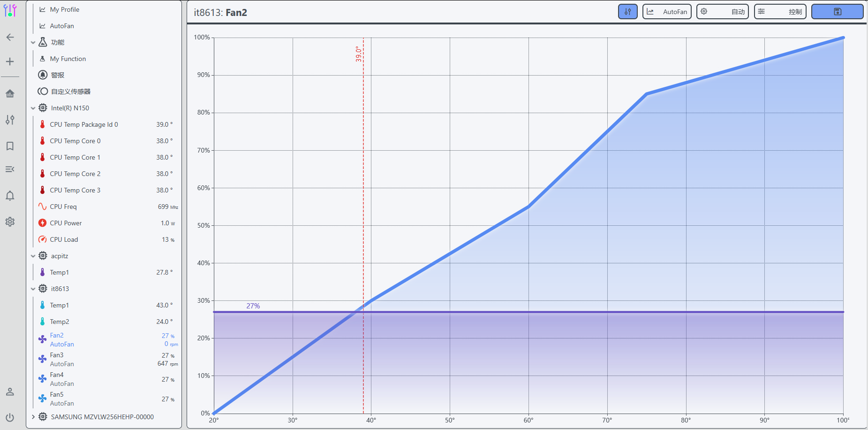Click the FanControl logo icon
The width and height of the screenshot is (868, 430).
(x=10, y=10)
